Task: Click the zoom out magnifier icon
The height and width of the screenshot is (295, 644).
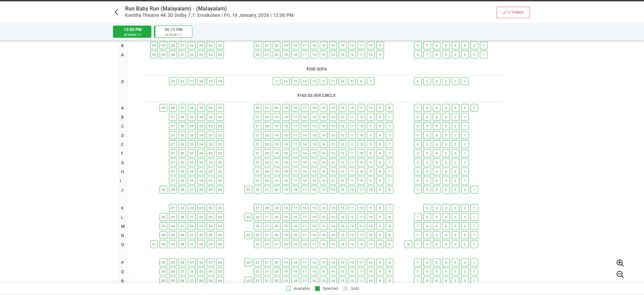Action: point(620,274)
